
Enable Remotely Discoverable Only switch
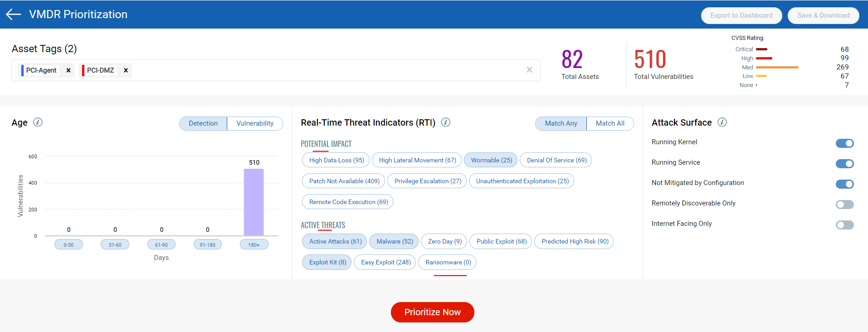(845, 205)
